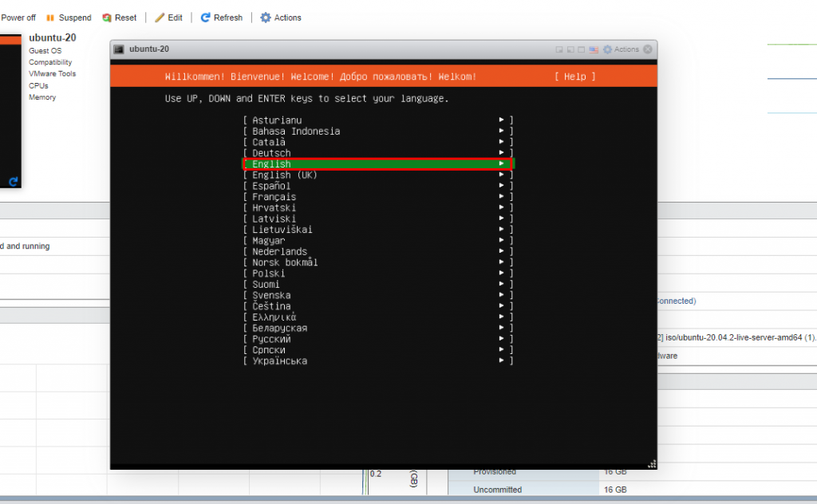Screen dimensions: 817x504
Task: Maximize console using the largest size icon
Action: click(582, 49)
